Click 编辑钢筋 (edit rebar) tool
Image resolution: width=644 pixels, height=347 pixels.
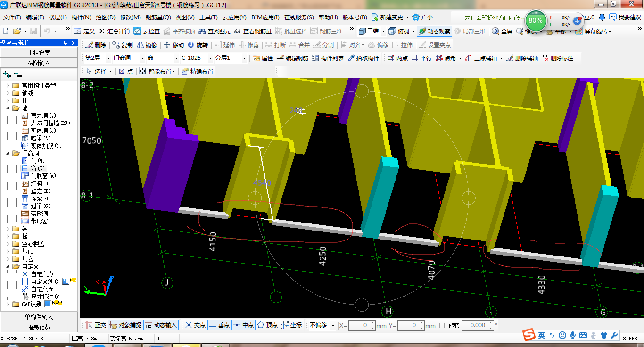[x=292, y=58]
